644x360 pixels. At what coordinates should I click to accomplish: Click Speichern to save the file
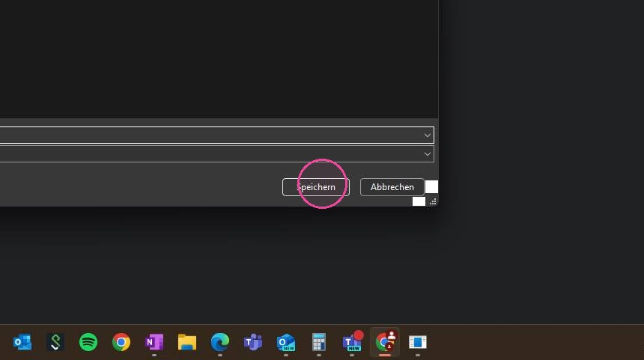click(316, 187)
